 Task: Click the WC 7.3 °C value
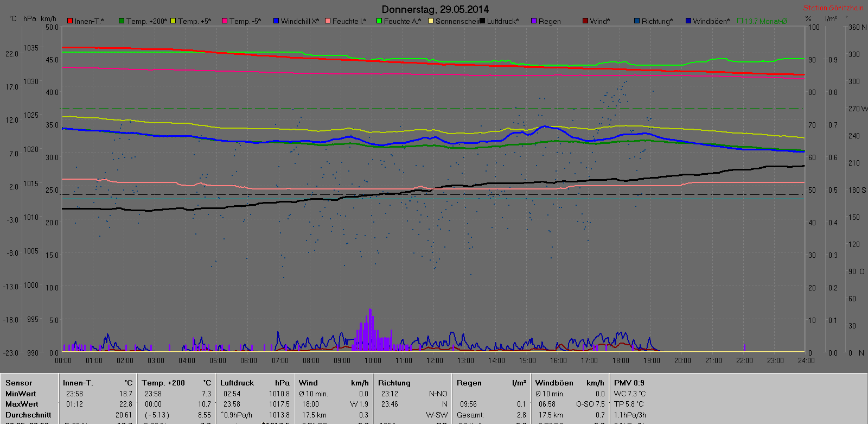630,394
